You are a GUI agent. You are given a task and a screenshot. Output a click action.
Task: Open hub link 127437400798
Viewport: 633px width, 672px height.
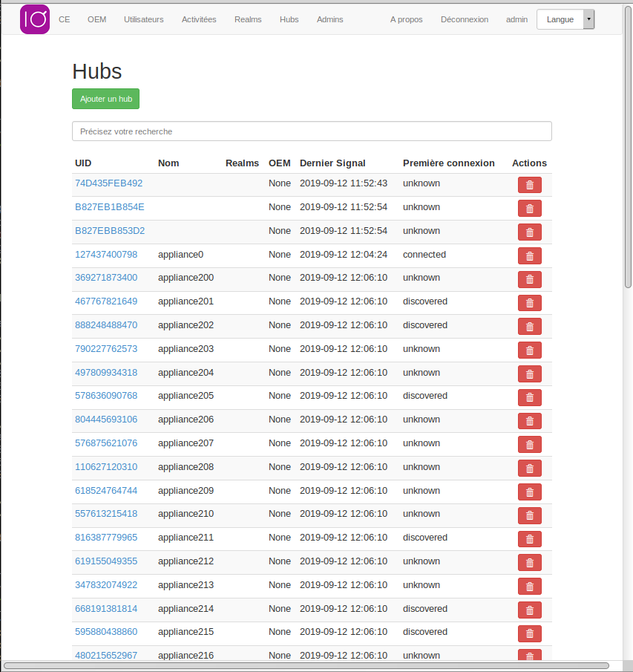[106, 254]
